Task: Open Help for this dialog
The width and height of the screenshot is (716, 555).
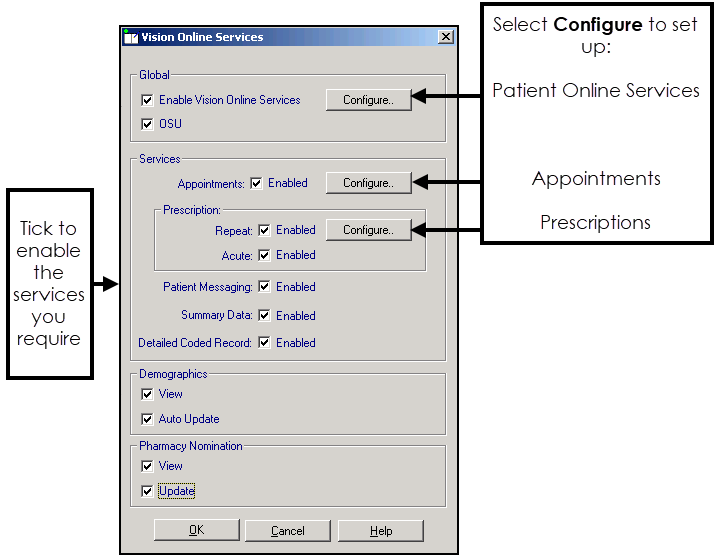Action: tap(380, 531)
